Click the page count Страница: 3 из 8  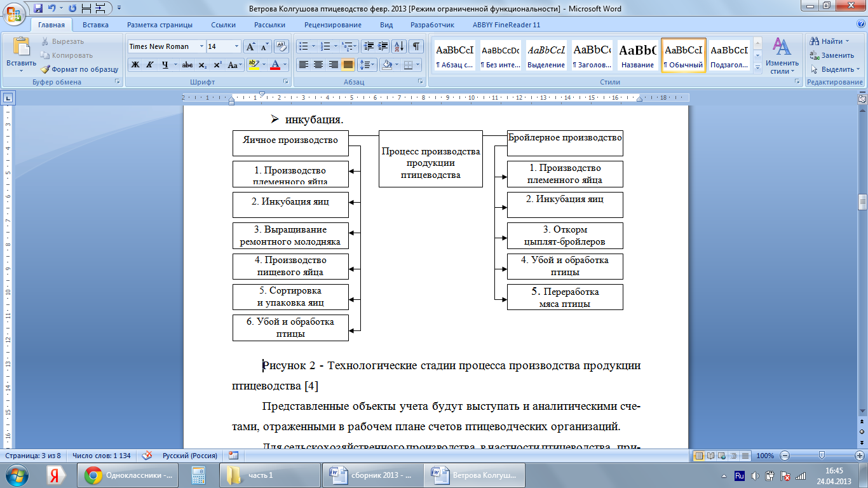32,456
